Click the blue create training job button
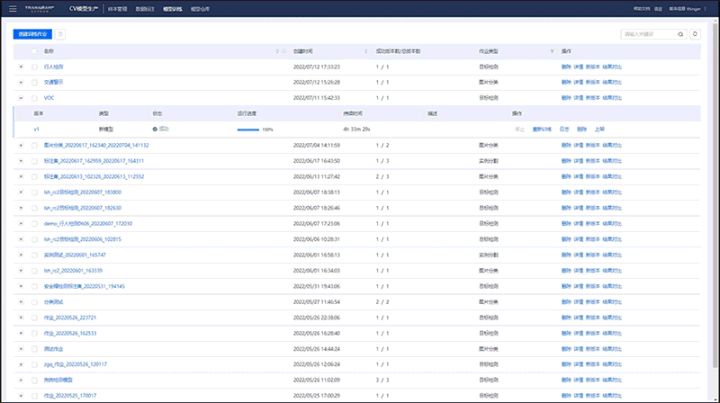 33,34
